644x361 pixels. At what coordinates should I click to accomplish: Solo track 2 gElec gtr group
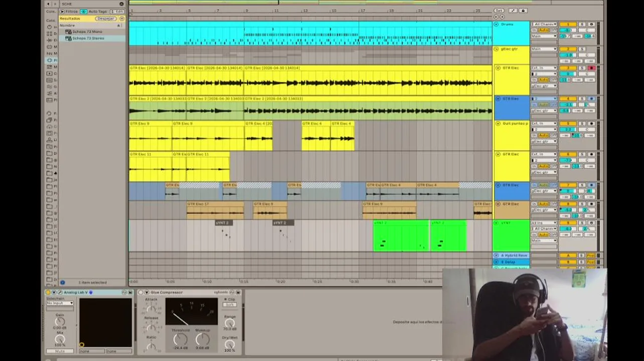coord(582,49)
